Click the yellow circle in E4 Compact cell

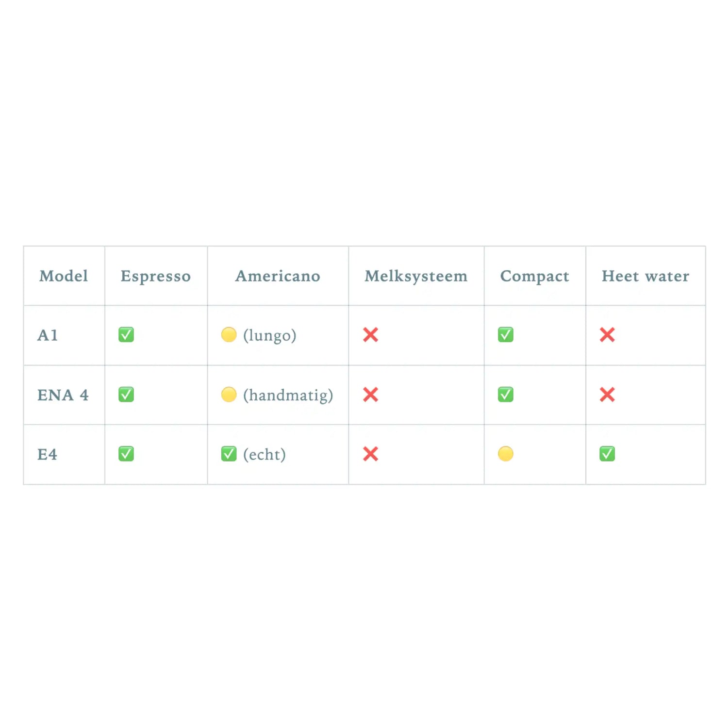coord(505,454)
